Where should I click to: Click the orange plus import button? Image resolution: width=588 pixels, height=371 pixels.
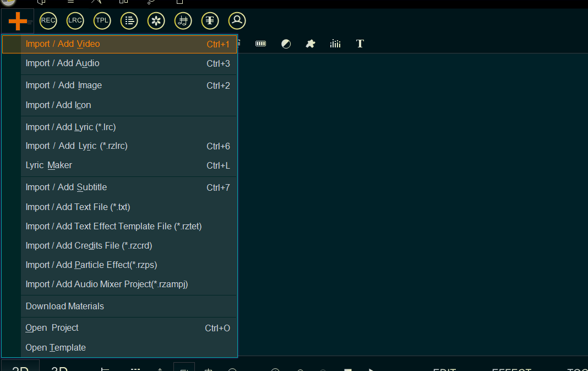pyautogui.click(x=18, y=21)
